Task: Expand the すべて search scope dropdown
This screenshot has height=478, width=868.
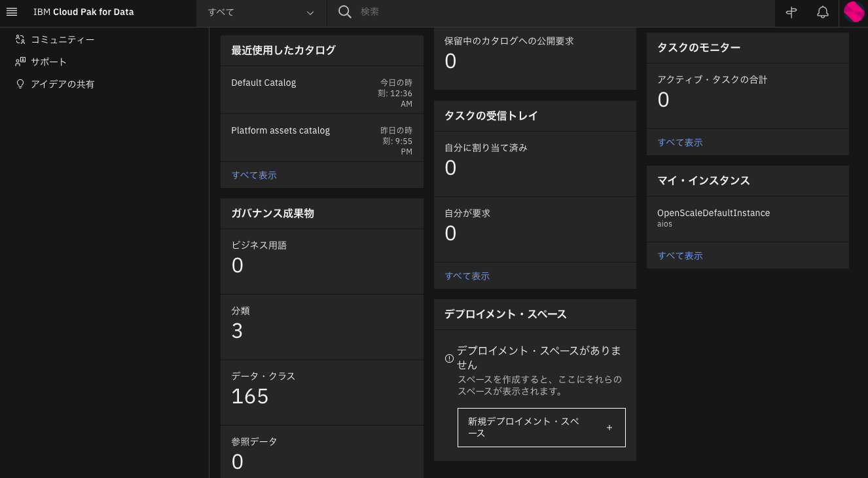Action: (261, 12)
